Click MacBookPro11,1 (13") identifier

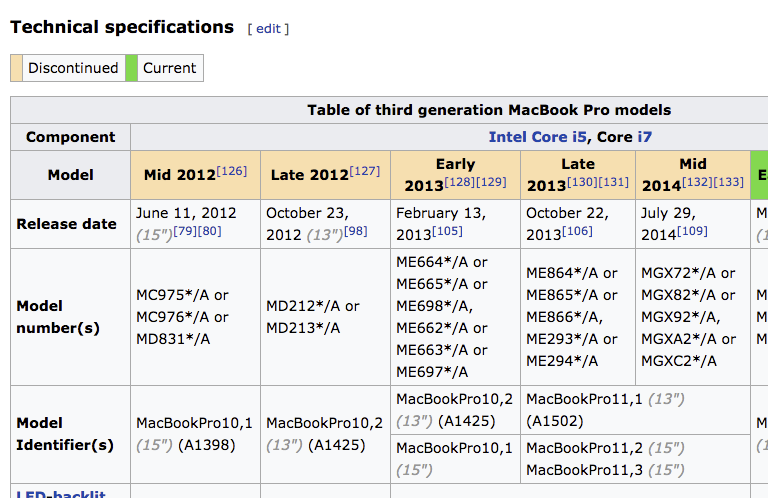coord(605,399)
